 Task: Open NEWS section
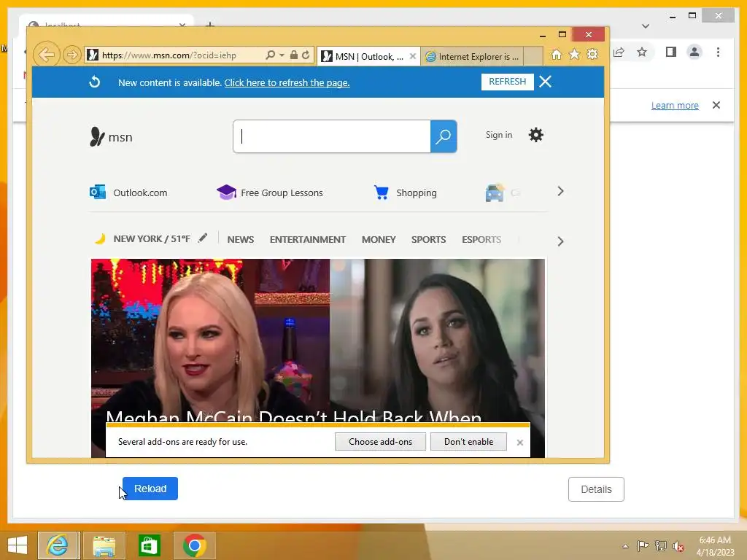[x=241, y=239]
